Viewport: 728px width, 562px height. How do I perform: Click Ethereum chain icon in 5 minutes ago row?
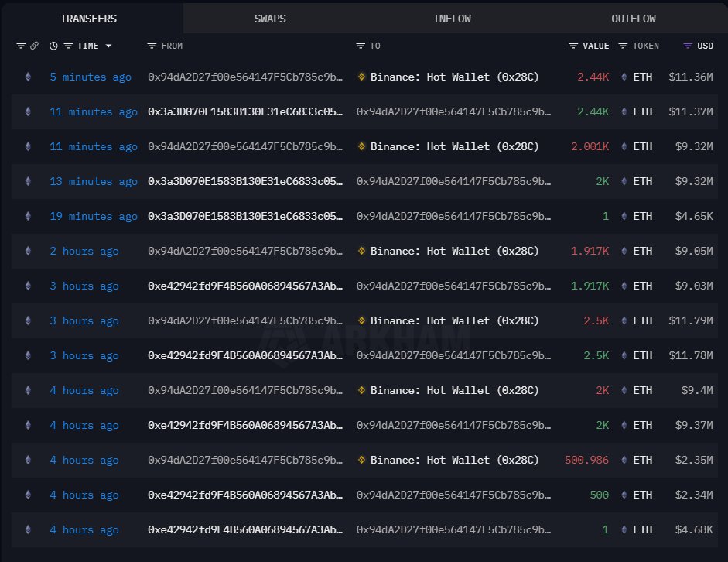(x=28, y=77)
